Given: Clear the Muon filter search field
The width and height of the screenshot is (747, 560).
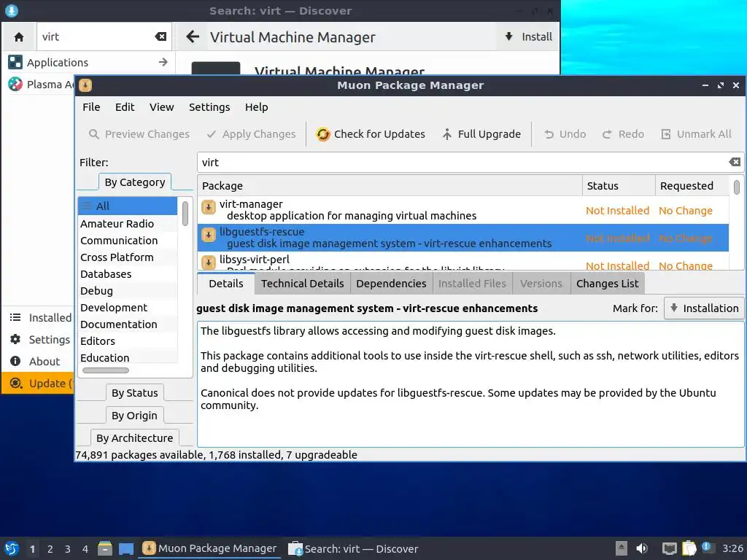Looking at the screenshot, I should pos(735,163).
